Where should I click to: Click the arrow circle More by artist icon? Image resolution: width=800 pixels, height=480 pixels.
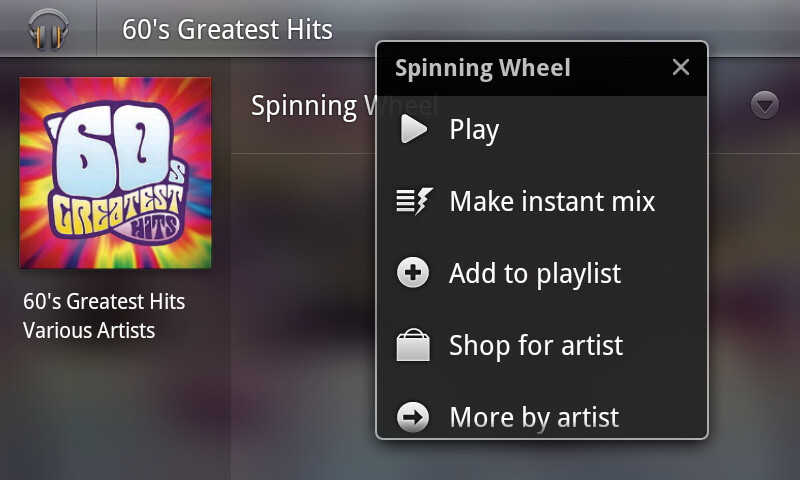pos(414,417)
